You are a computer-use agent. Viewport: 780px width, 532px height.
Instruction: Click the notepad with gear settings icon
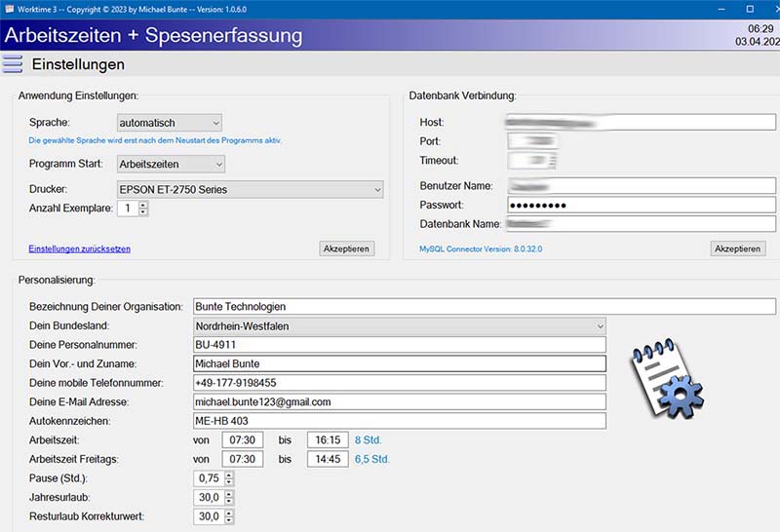(x=668, y=379)
